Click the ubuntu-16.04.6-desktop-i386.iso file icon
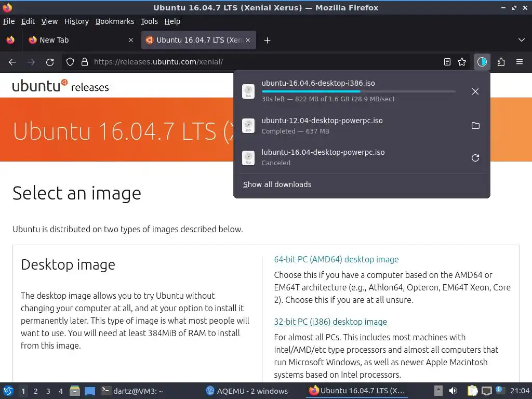Image resolution: width=532 pixels, height=399 pixels. (248, 91)
